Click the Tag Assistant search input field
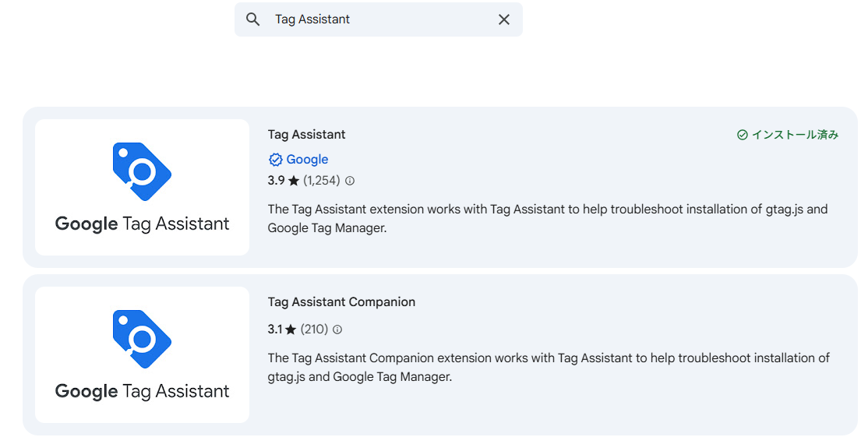868x437 pixels. point(379,19)
